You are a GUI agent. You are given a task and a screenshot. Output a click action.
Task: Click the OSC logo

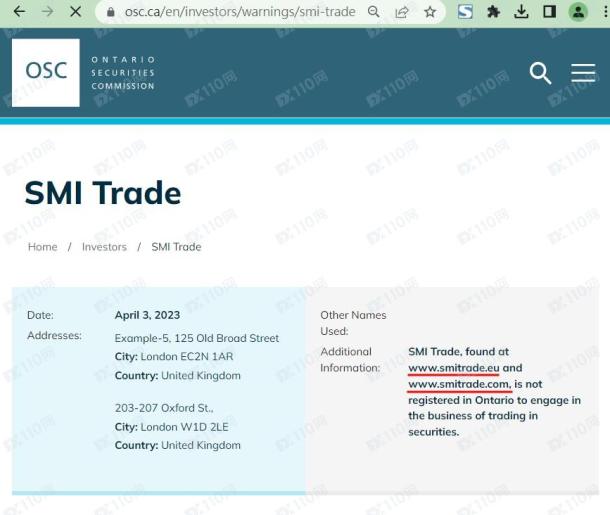[46, 72]
